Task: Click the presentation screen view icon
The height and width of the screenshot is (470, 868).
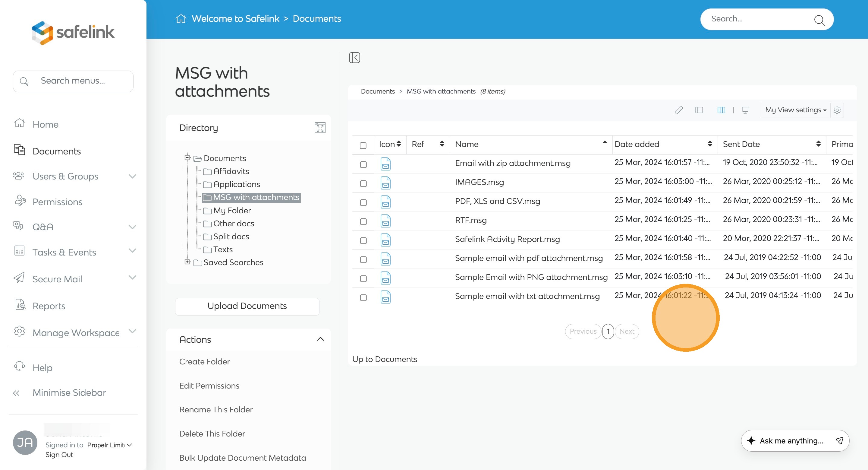Action: (745, 110)
